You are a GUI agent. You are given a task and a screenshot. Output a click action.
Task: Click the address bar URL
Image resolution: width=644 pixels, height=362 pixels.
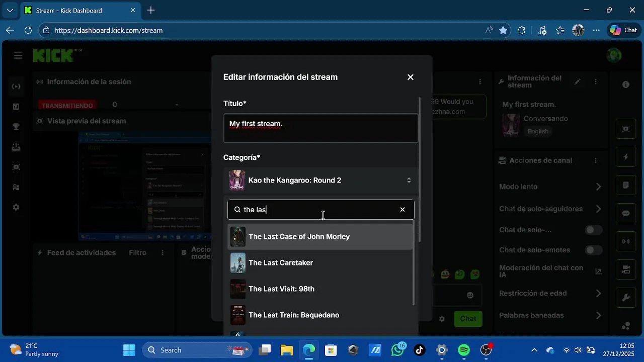pos(108,30)
